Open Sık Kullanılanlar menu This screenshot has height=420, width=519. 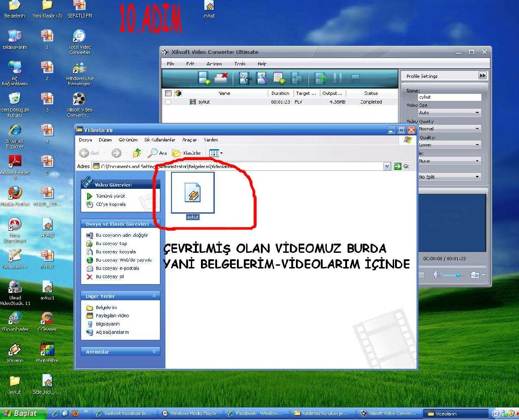159,140
